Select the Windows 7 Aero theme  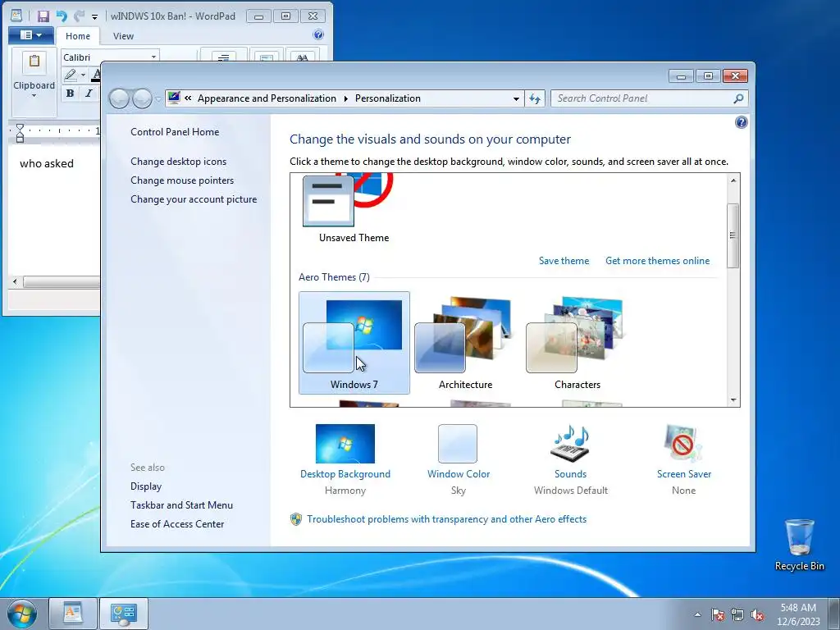pos(354,343)
